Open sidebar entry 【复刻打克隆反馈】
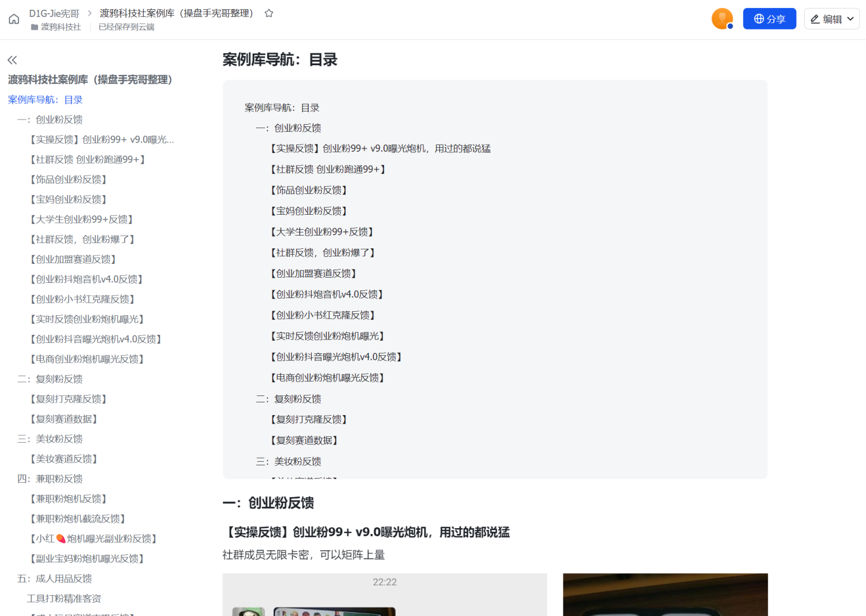Viewport: 866px width, 616px height. point(69,399)
